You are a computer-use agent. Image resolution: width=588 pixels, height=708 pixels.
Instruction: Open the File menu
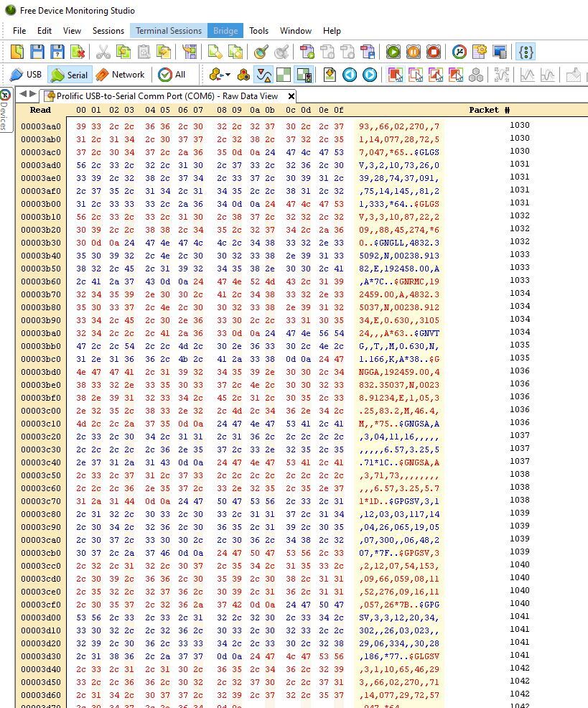pos(19,31)
